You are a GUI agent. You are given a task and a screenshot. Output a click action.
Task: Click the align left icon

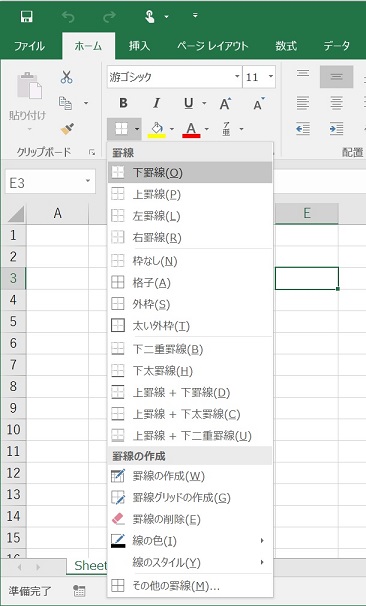tap(303, 103)
